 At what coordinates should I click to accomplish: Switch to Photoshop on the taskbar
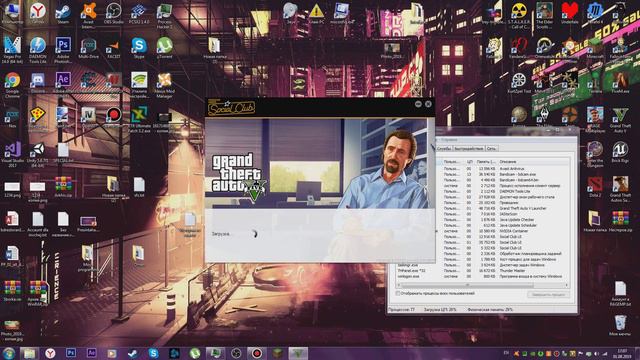point(71,353)
